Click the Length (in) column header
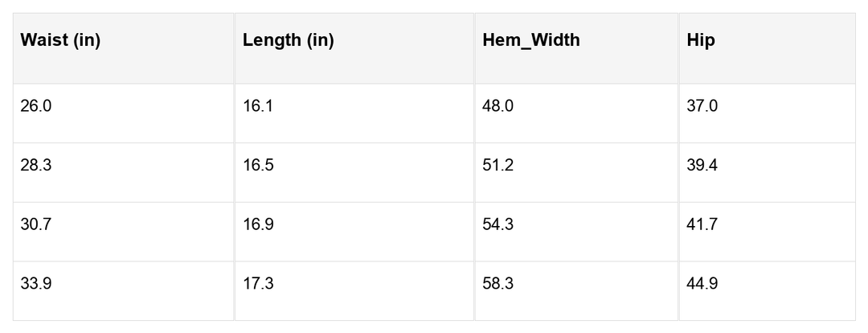868x333 pixels. tap(288, 40)
